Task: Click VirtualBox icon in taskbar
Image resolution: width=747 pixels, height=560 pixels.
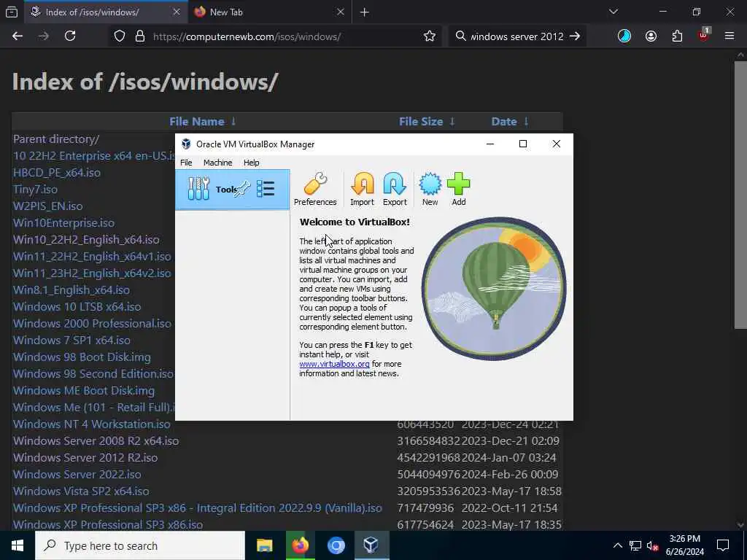Action: coord(371,545)
